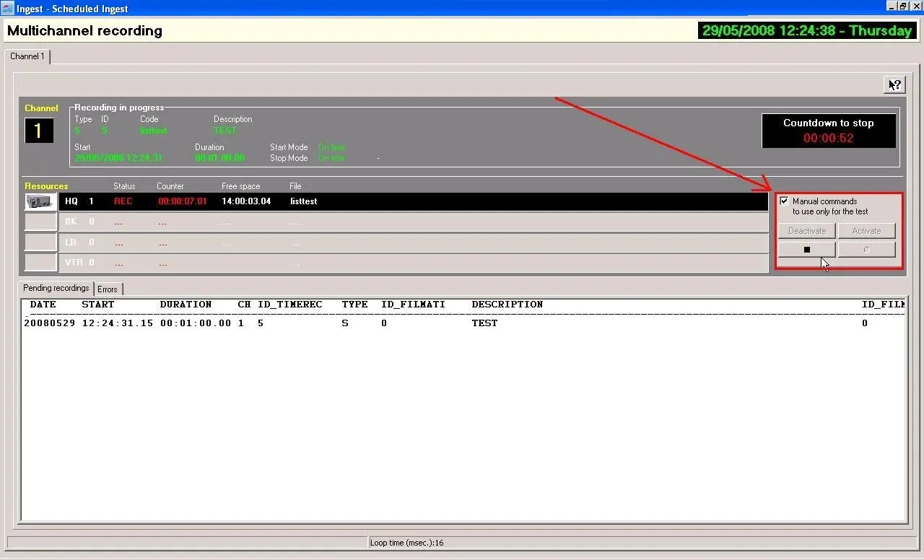Click the empty BK resource icon box
The height and width of the screenshot is (560, 924).
(x=40, y=222)
